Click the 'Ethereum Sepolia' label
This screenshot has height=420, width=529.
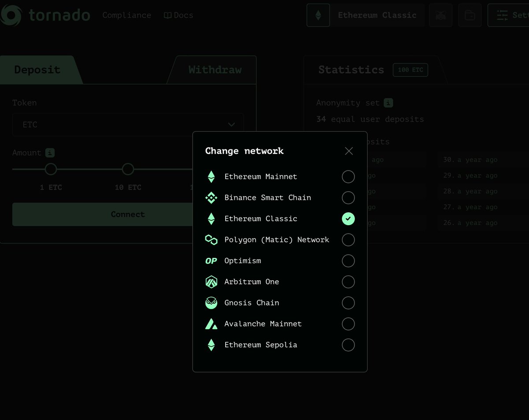point(261,345)
